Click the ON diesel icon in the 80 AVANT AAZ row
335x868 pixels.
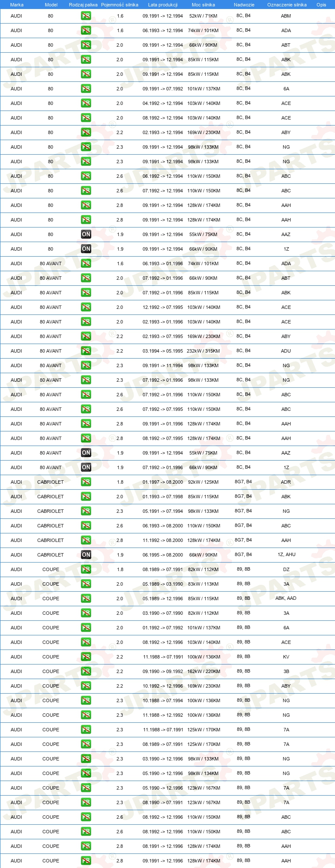pos(86,453)
